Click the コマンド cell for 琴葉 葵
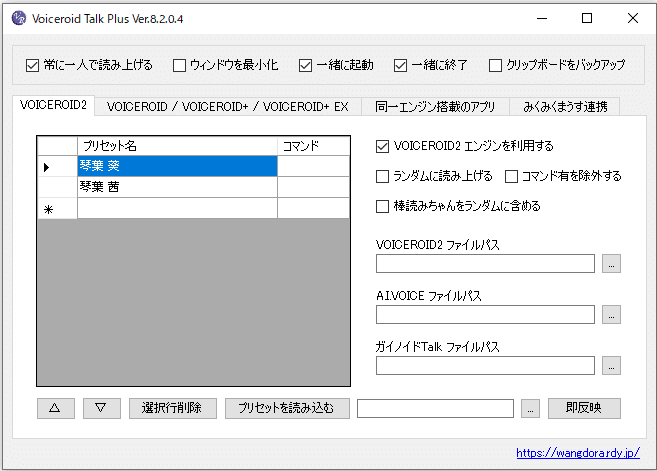 [313, 166]
